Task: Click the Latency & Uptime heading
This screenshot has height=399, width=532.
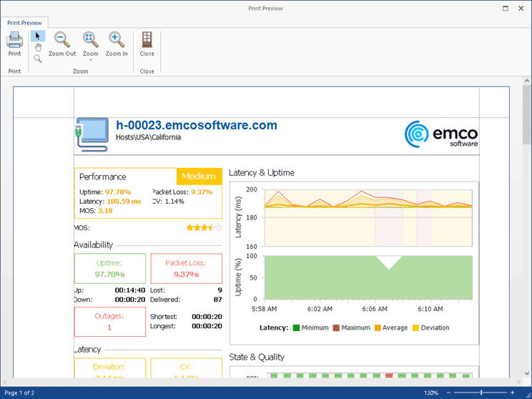Action: [262, 173]
